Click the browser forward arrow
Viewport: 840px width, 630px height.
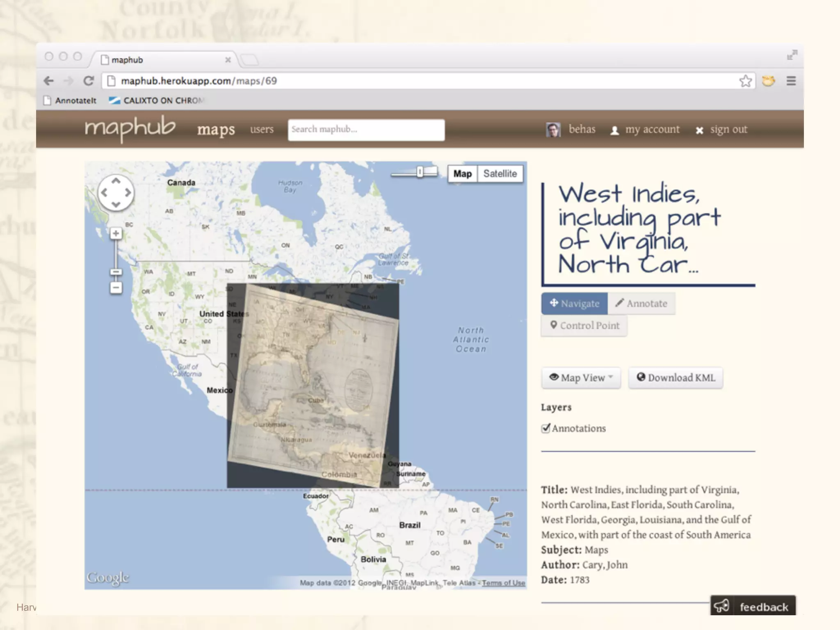pos(68,81)
